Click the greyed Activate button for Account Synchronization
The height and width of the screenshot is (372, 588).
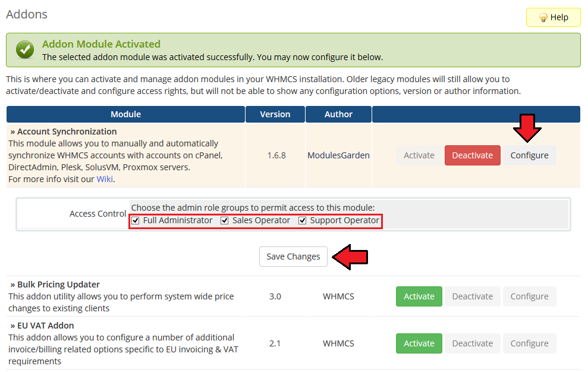click(x=419, y=155)
